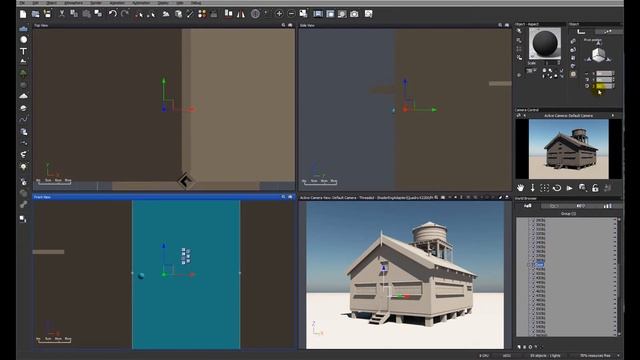The image size is (640, 360).
Task: Click the Front View blue title bar
Action: tap(164, 197)
